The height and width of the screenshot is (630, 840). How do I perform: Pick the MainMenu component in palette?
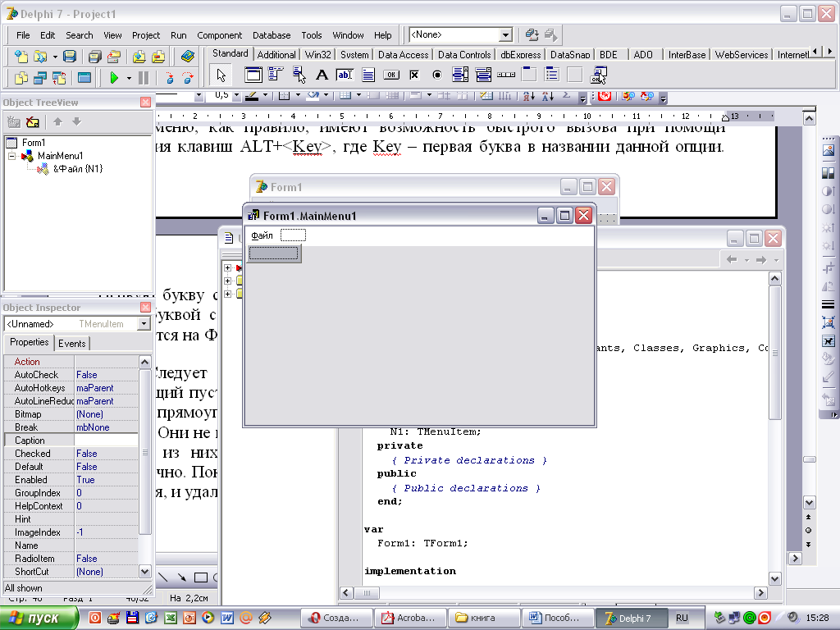(276, 75)
